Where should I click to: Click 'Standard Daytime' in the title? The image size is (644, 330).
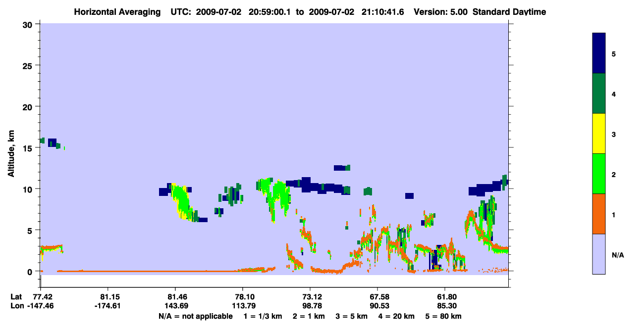[509, 12]
